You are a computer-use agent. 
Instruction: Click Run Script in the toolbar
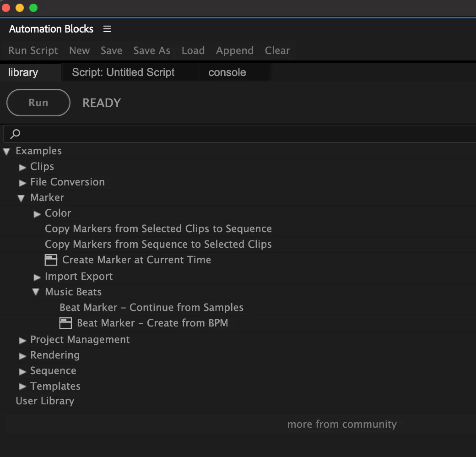tap(33, 50)
